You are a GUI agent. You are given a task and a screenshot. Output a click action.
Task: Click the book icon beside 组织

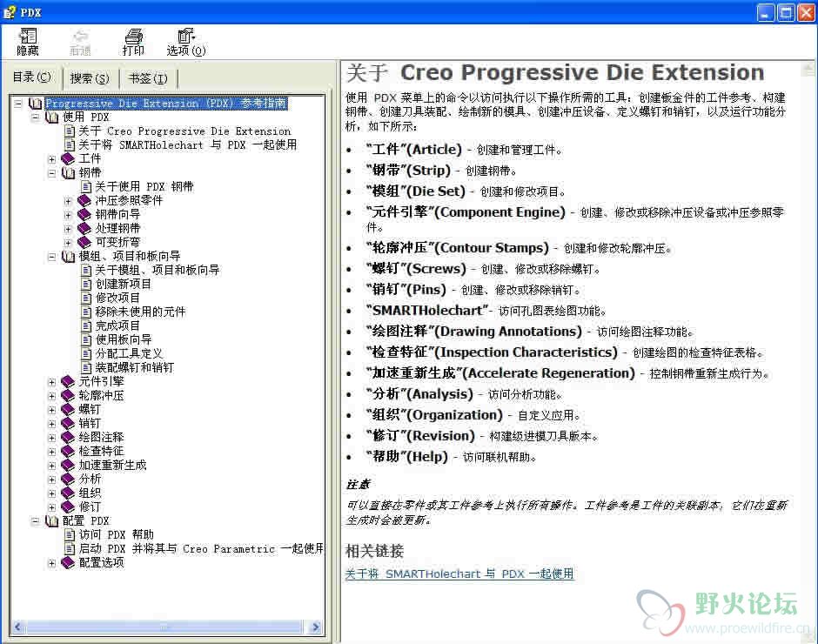[x=68, y=493]
